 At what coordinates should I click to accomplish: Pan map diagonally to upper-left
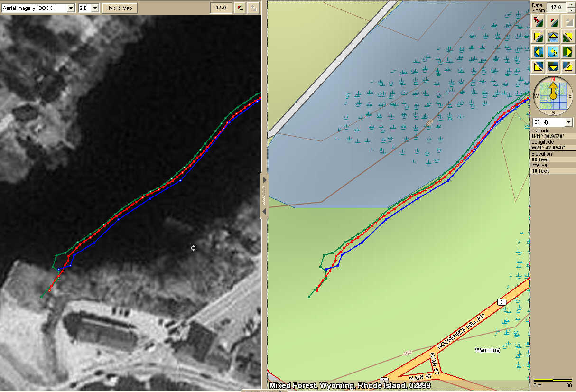pyautogui.click(x=538, y=37)
